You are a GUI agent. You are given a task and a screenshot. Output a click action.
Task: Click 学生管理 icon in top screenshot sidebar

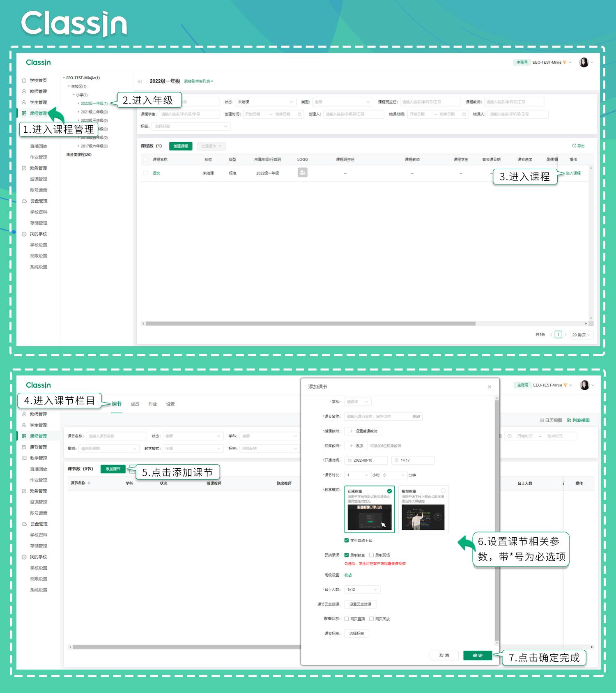coord(24,102)
